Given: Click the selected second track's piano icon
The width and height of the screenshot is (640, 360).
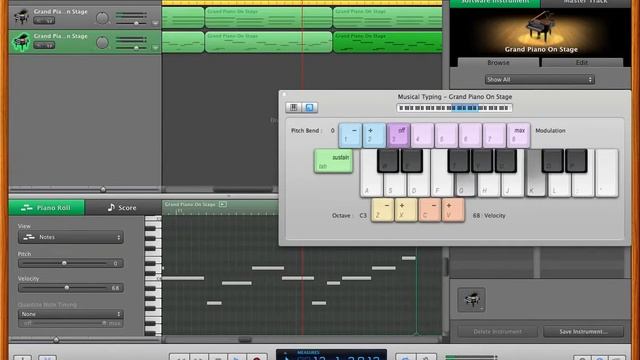Looking at the screenshot, I should point(20,41).
